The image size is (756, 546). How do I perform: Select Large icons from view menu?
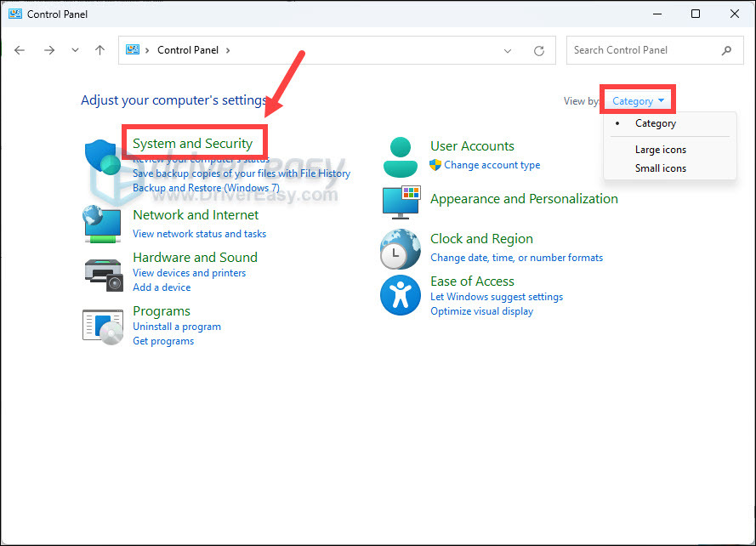point(660,150)
